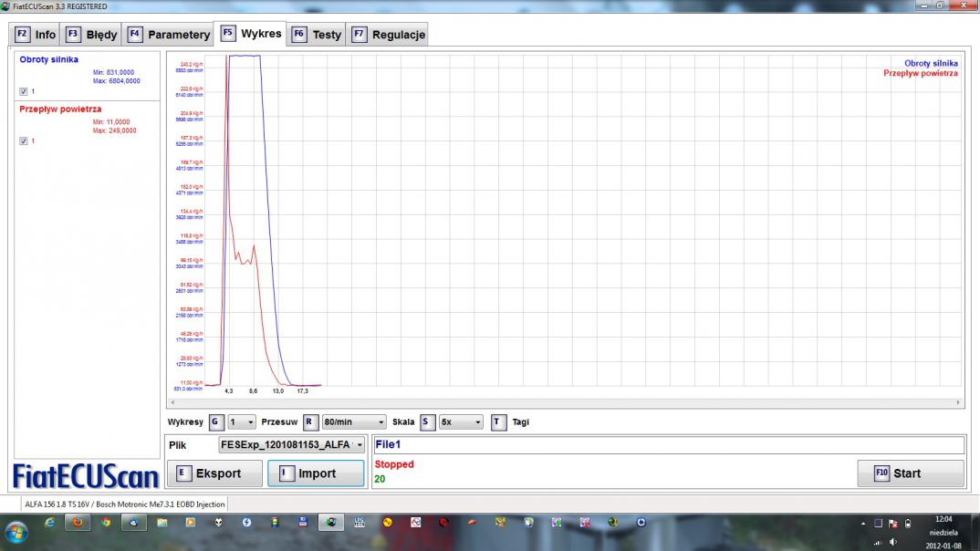Click the Start button with F10 label
The width and height of the screenshot is (980, 551).
(x=910, y=473)
